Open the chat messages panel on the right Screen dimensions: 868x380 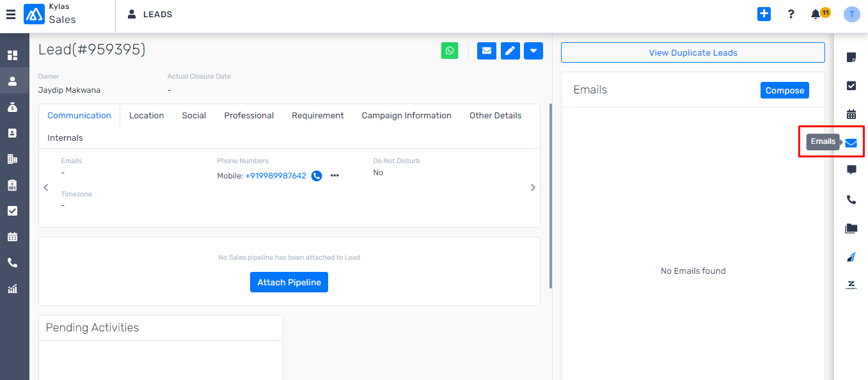coord(851,170)
